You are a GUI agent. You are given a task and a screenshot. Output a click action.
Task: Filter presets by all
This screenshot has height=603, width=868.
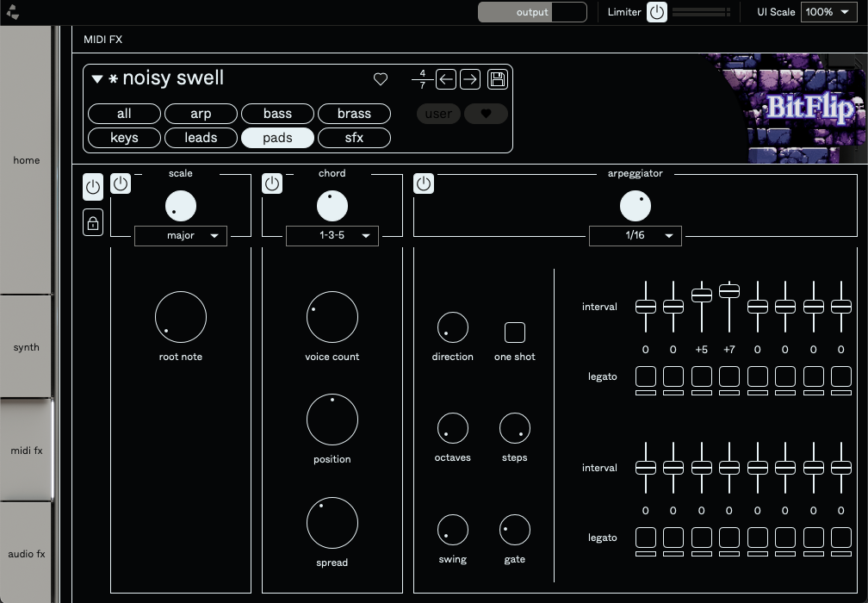coord(124,114)
